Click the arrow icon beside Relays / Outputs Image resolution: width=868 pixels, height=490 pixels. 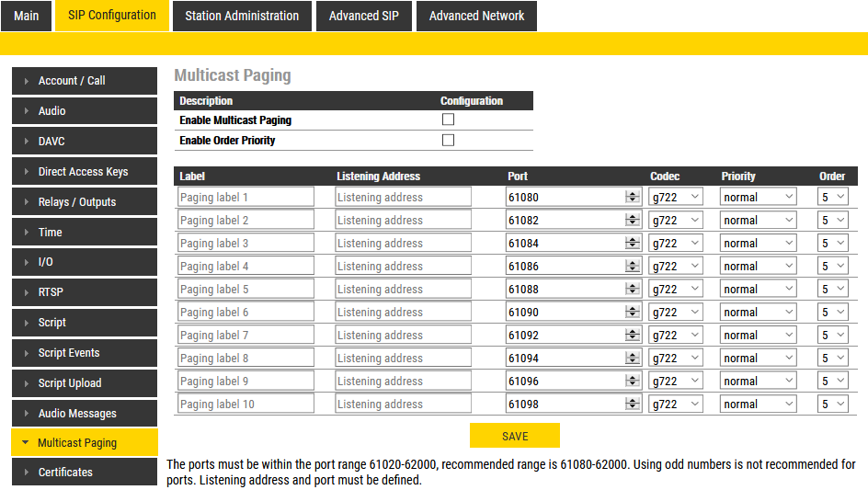click(26, 202)
